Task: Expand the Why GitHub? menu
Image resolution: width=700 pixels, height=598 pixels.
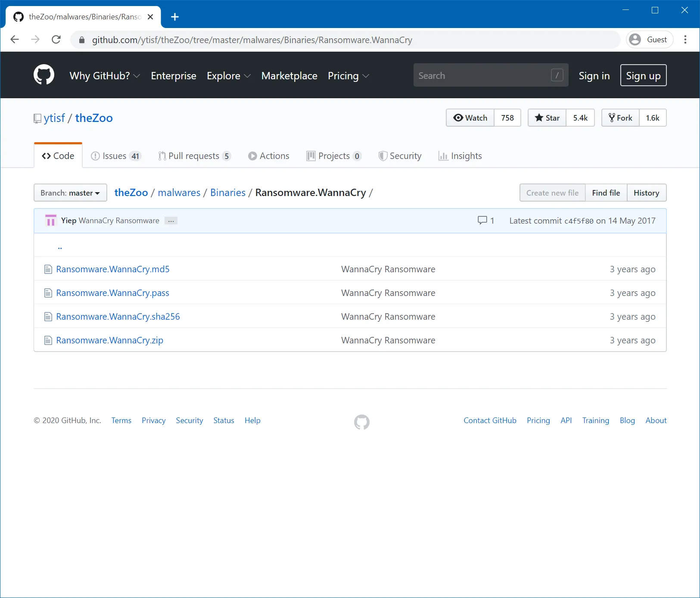Action: pos(104,76)
